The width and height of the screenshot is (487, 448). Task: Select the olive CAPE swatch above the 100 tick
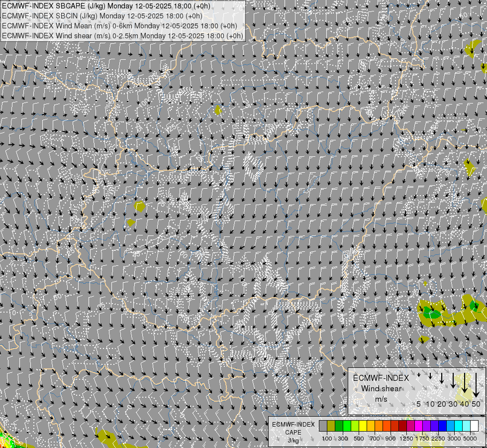coord(331,426)
